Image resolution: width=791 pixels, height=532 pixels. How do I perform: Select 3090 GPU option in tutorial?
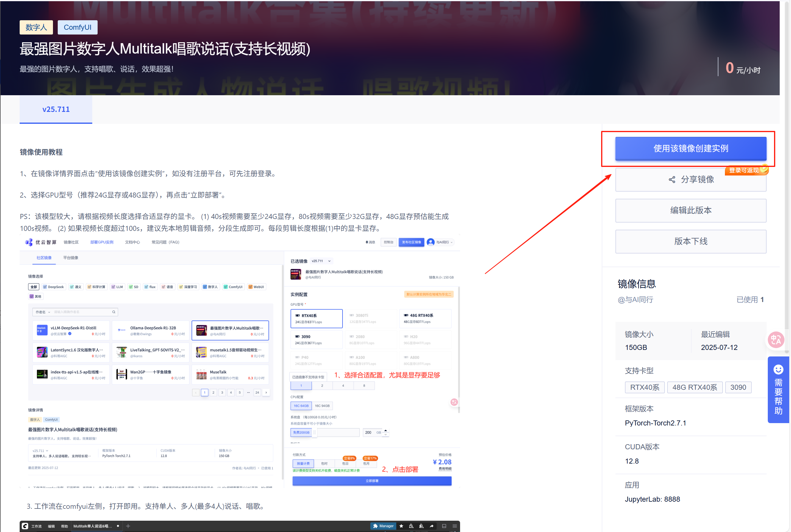pos(316,339)
